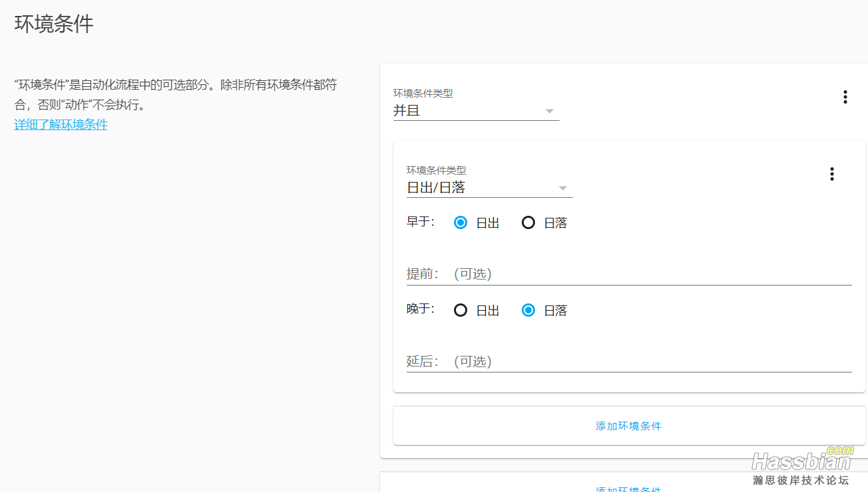Select 日出 radio for 晚于

461,310
